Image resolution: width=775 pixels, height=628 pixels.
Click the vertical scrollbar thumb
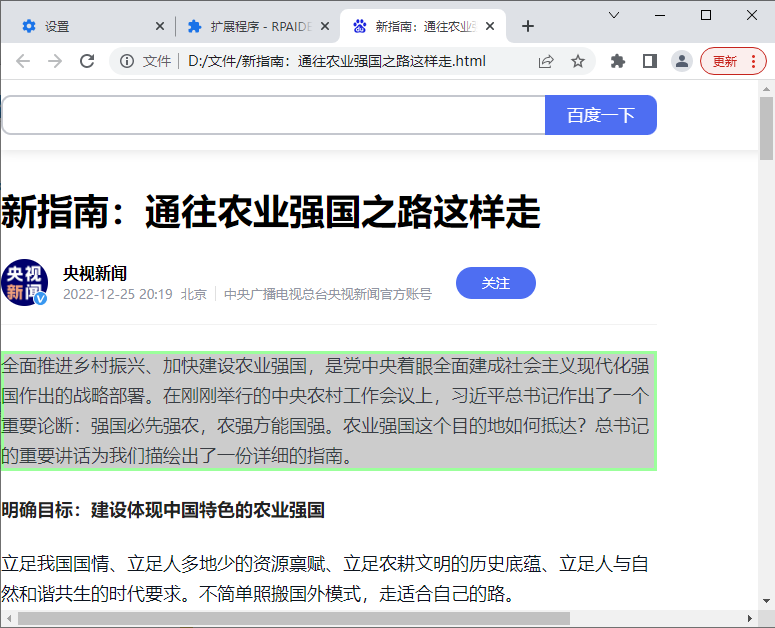(767, 128)
